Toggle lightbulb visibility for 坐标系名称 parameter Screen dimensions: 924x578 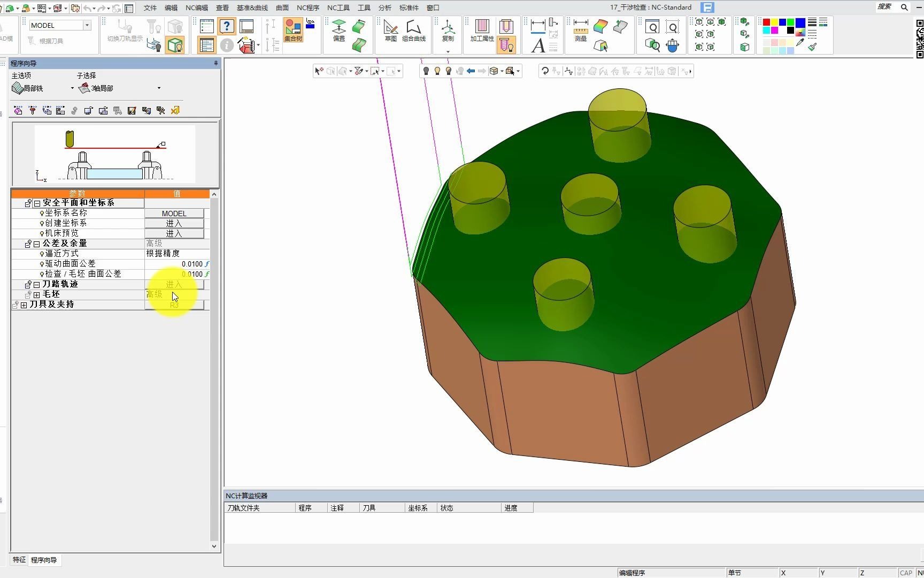pyautogui.click(x=42, y=214)
